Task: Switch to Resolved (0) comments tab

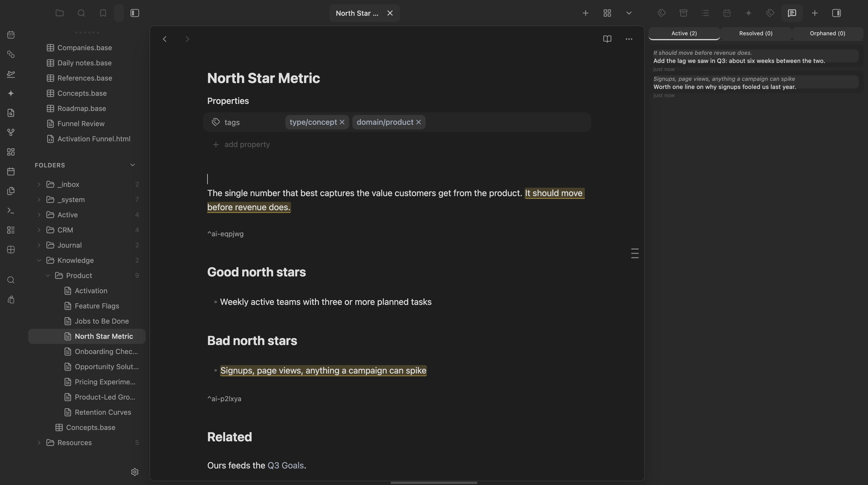Action: (756, 33)
